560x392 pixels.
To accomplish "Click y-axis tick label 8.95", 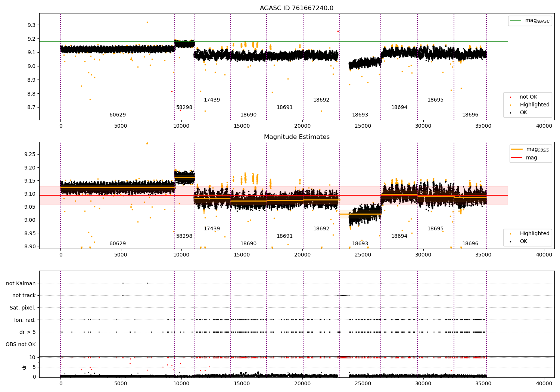I will [30, 233].
